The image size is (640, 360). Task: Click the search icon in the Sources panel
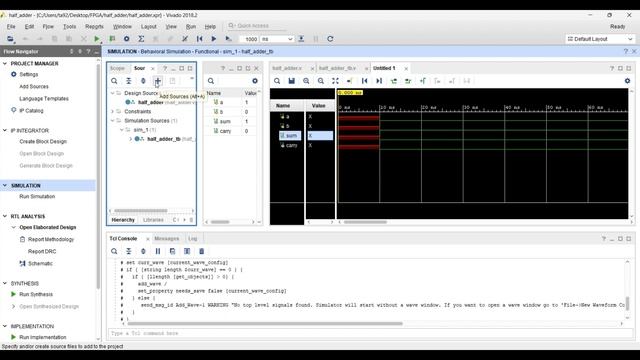click(x=114, y=81)
